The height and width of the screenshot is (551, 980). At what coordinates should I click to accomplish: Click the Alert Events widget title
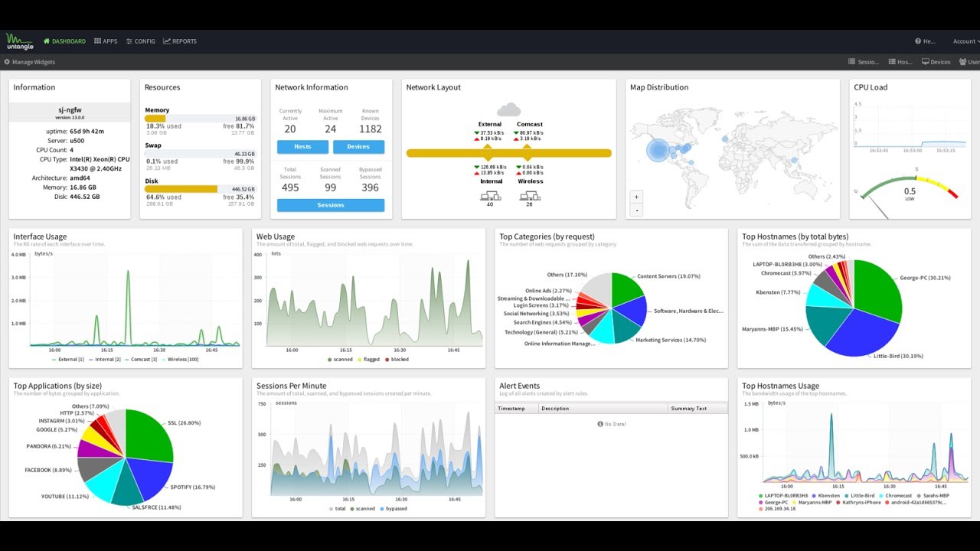(520, 386)
